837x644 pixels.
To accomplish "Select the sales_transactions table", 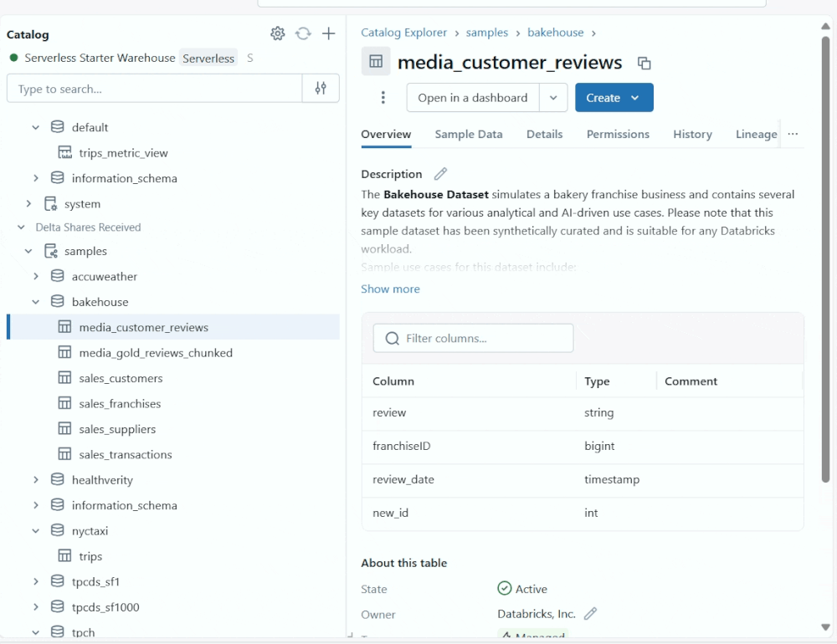I will click(126, 455).
